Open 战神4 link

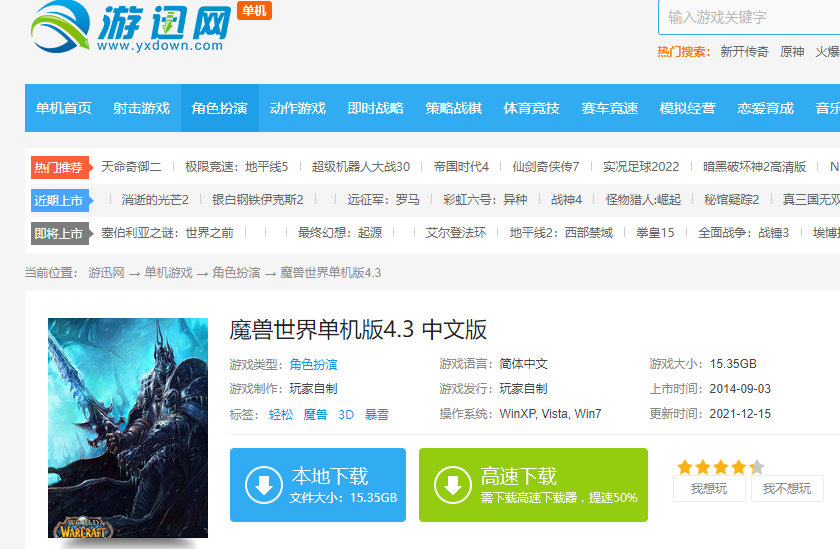pos(566,200)
